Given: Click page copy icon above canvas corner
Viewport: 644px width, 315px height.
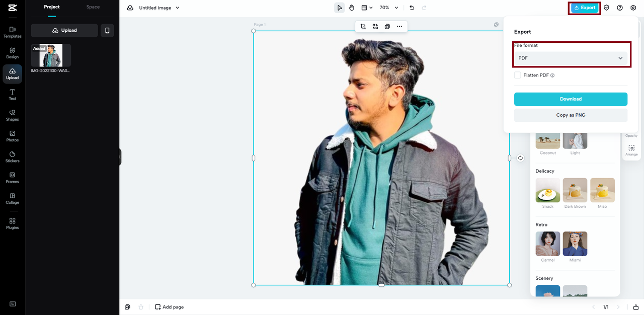Looking at the screenshot, I should click(496, 24).
